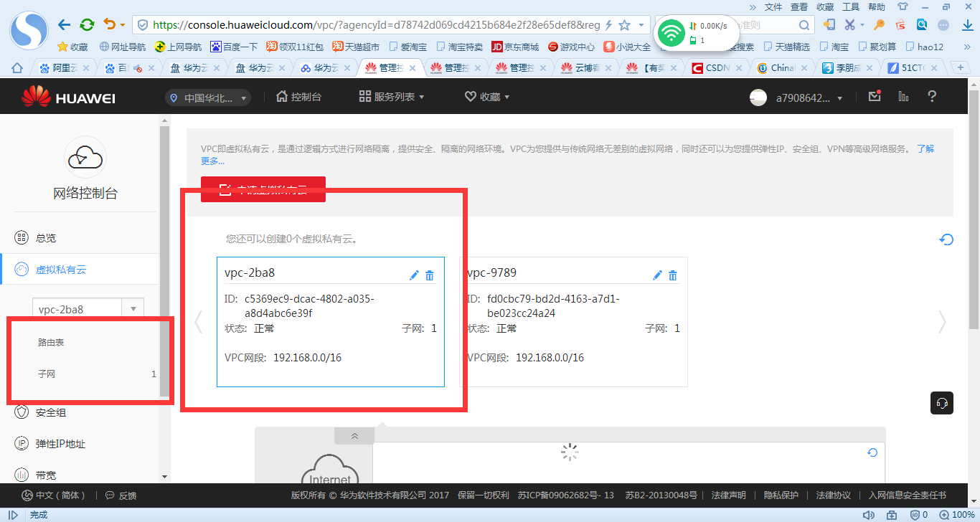This screenshot has width=980, height=522.
Task: Open the help question mark icon
Action: click(932, 96)
